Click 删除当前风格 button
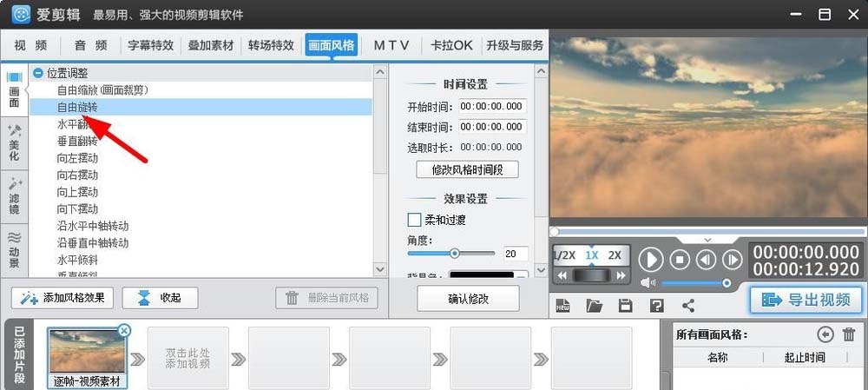This screenshot has width=868, height=390. click(x=326, y=298)
